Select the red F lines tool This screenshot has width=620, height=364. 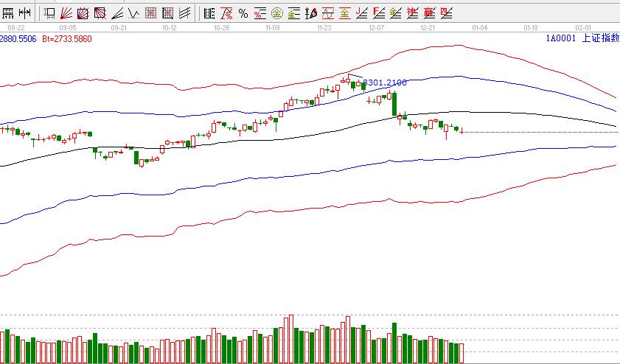coord(378,13)
